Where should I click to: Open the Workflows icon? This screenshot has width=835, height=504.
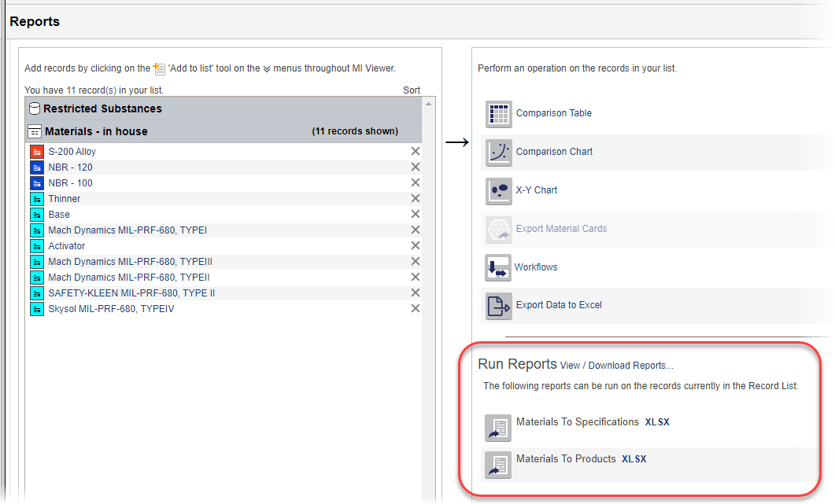pos(498,267)
